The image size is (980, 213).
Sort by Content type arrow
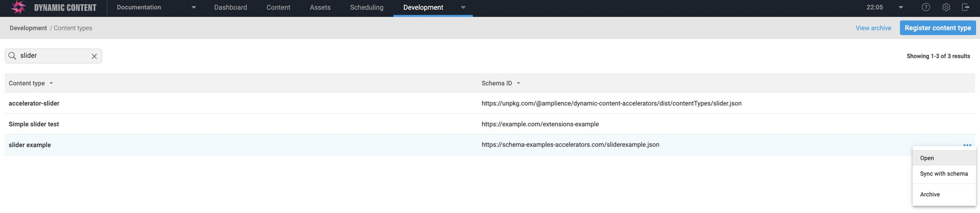pyautogui.click(x=51, y=83)
